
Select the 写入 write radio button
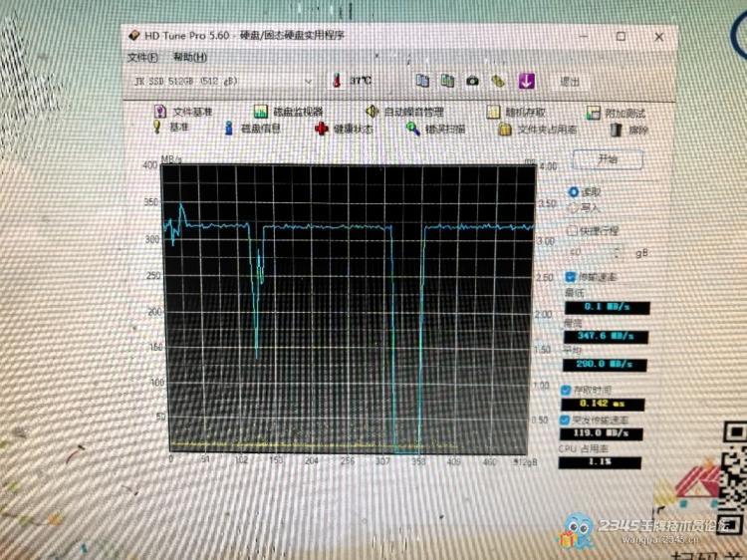click(x=573, y=207)
